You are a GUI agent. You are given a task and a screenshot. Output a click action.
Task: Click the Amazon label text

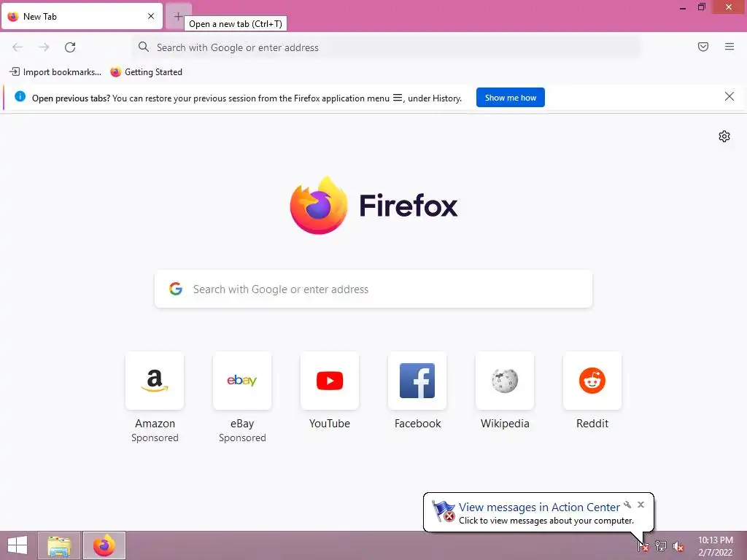(x=155, y=424)
